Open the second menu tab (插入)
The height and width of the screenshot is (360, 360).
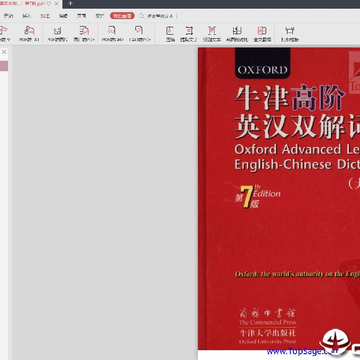click(27, 16)
